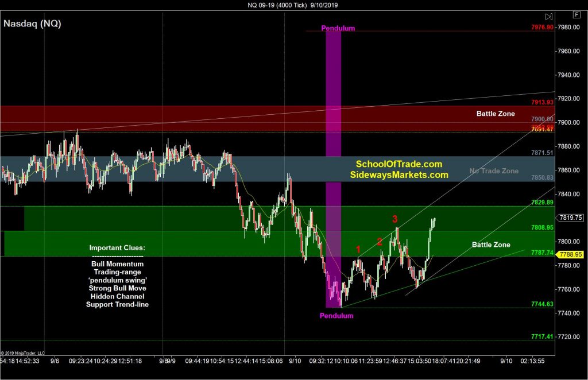
Task: Select the 7717.41 price level label
Action: click(542, 336)
